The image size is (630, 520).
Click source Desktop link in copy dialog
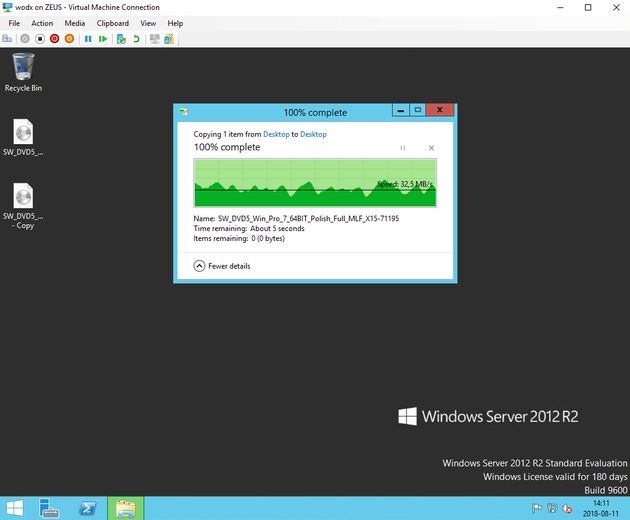coord(276,134)
